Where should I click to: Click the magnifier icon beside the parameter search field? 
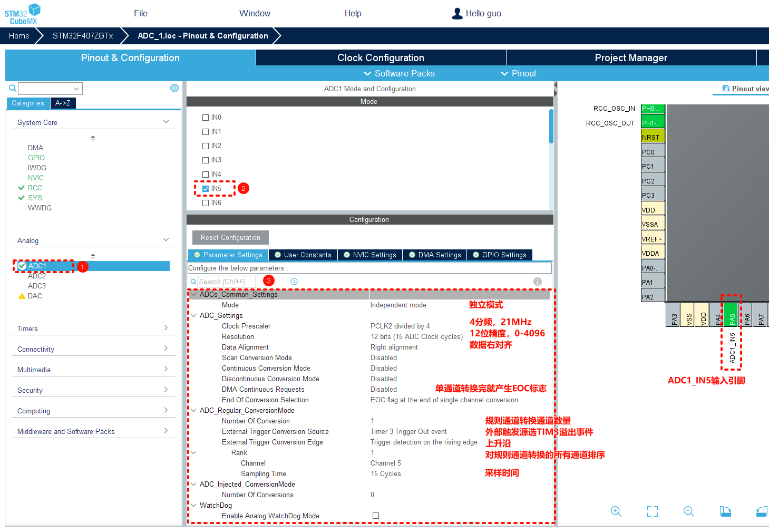(193, 282)
